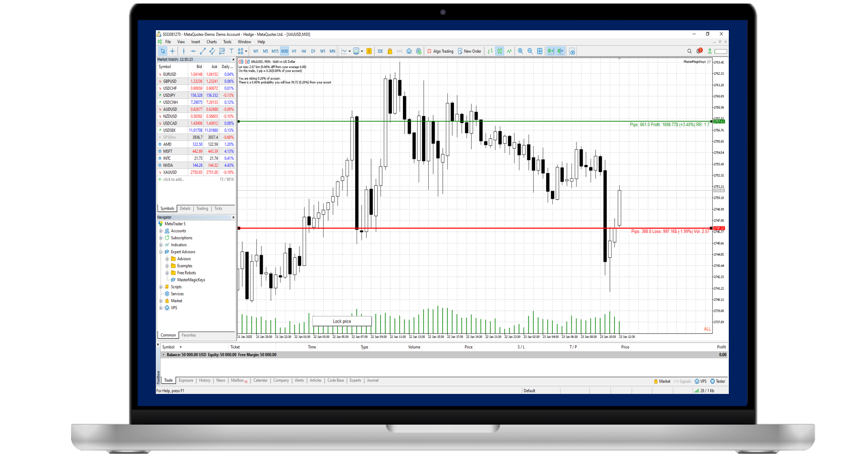Open the File menu
Viewport: 868px width, 458px height.
168,42
